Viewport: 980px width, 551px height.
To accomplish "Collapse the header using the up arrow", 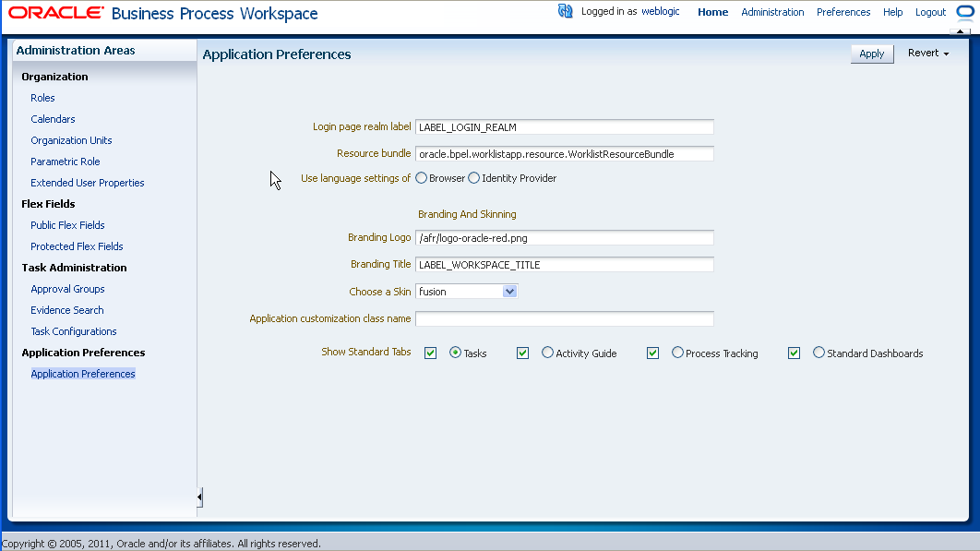I will (x=960, y=31).
